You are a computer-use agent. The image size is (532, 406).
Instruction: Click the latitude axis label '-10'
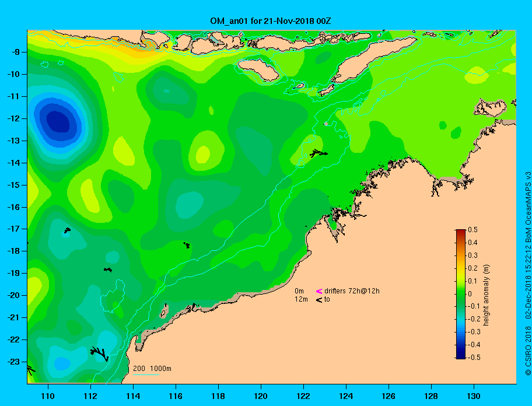pyautogui.click(x=13, y=74)
